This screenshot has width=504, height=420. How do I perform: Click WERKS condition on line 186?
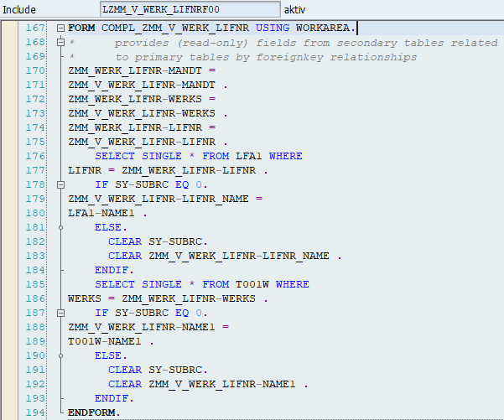coord(85,298)
